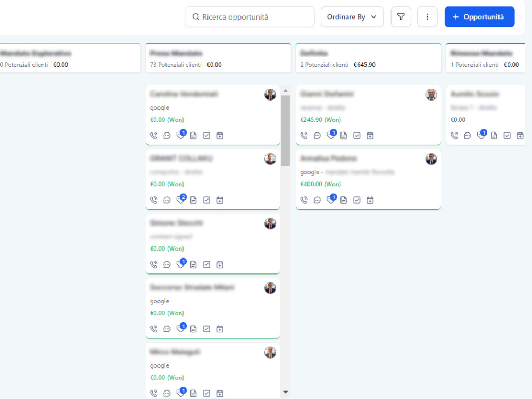View tags icon showing badge 2
Viewport: 532px width, 399px height.
(x=180, y=199)
